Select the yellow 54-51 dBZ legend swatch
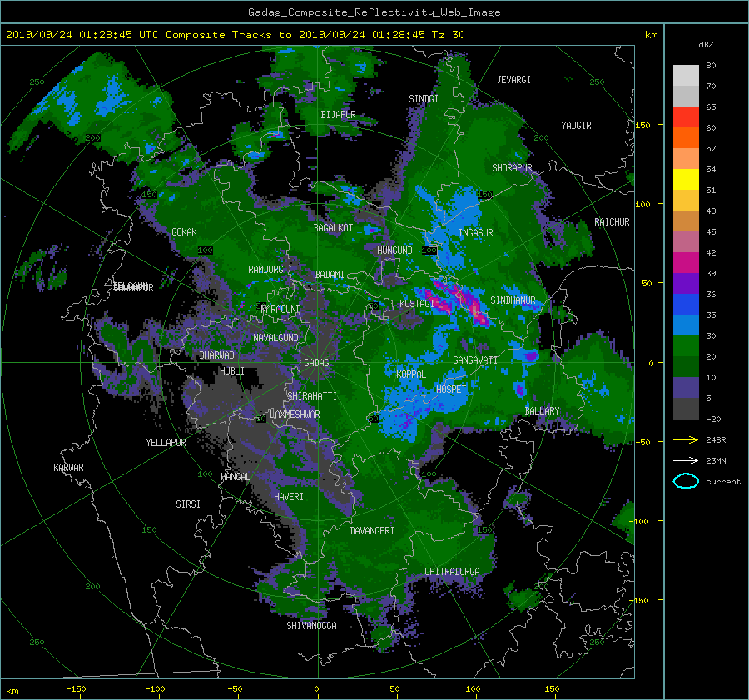 [686, 179]
